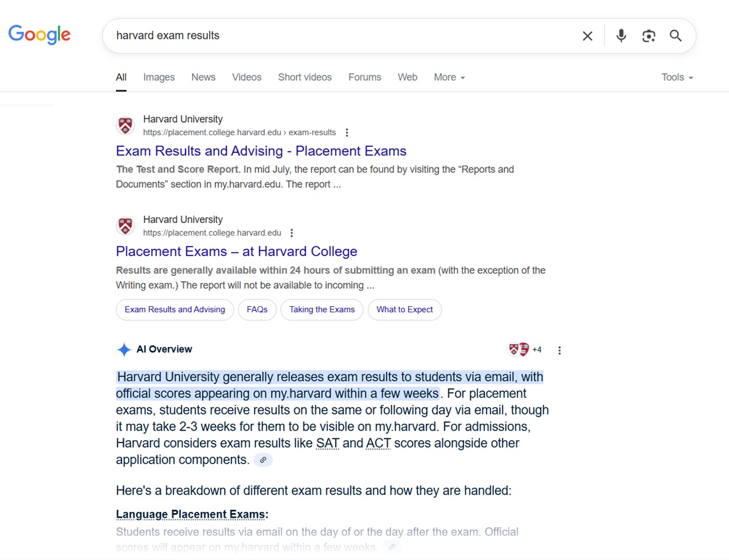Open Placement Exams at Harvard College
The image size is (729, 560).
236,252
